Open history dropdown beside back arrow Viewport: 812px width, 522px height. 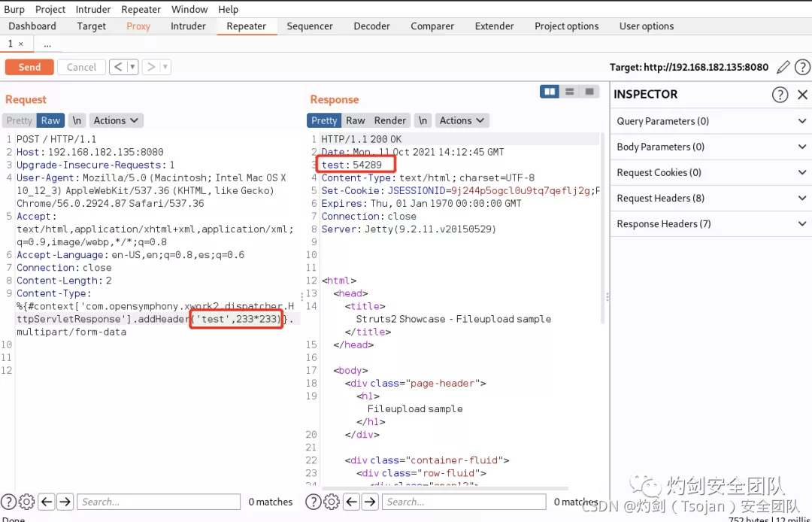132,67
